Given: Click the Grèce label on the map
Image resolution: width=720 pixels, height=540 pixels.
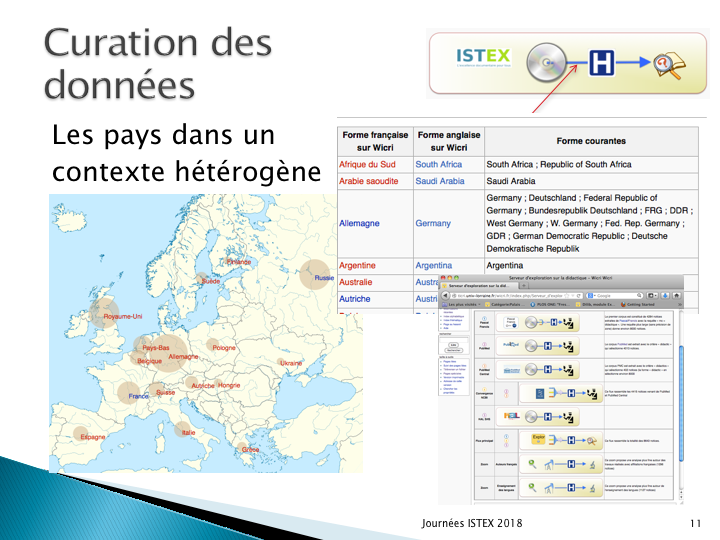Looking at the screenshot, I should tap(250, 449).
